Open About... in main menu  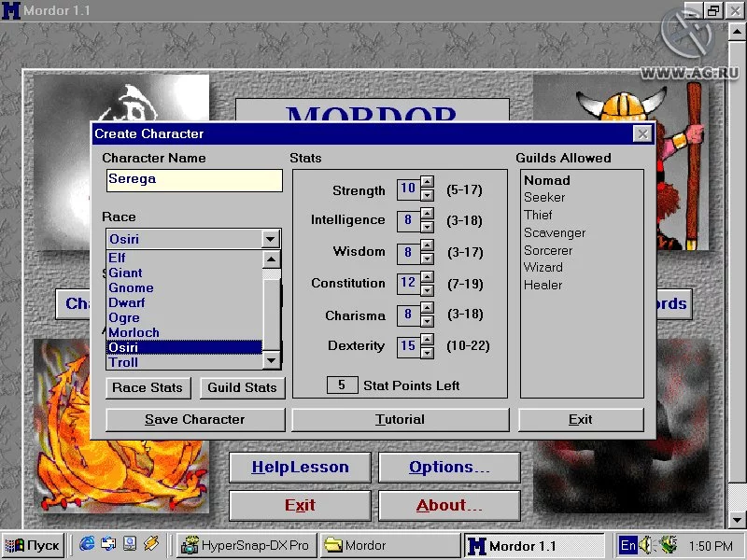[x=449, y=505]
